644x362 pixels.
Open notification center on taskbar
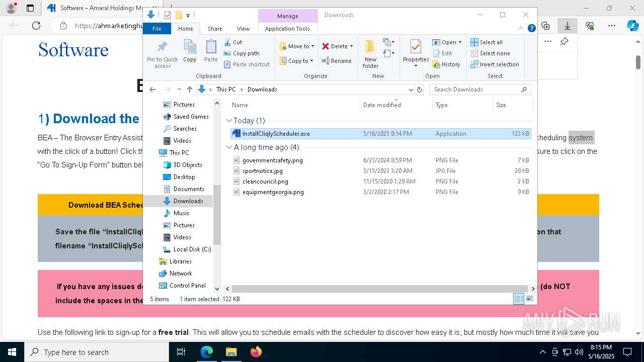[x=627, y=352]
